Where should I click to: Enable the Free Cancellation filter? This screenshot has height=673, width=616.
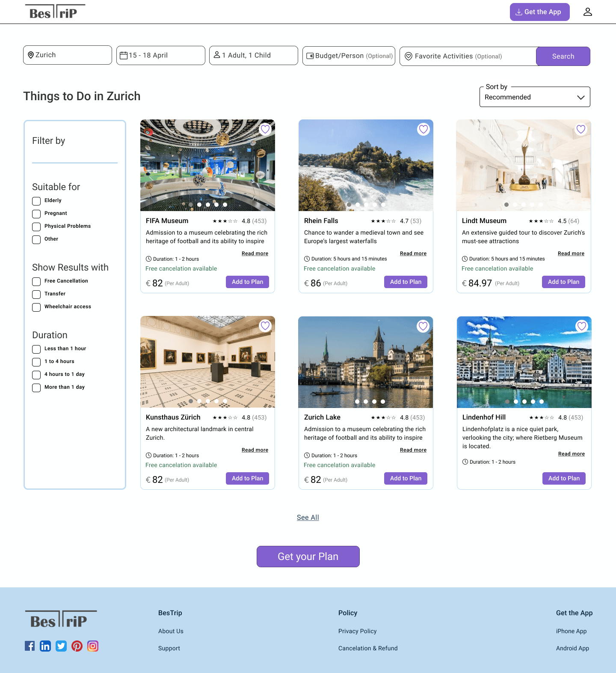(x=36, y=282)
